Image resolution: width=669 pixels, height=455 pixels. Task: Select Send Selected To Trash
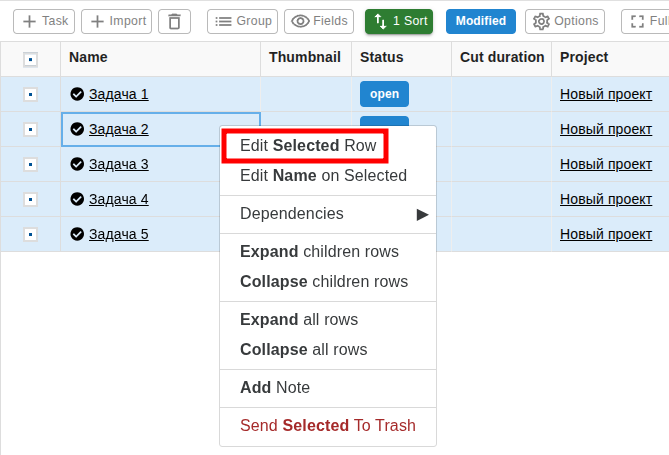coord(327,426)
